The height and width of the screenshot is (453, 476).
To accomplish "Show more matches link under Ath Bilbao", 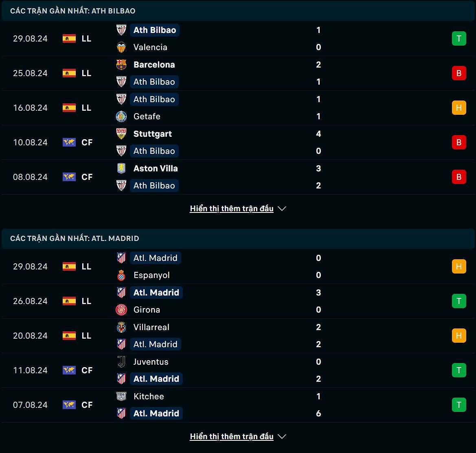I will (231, 209).
